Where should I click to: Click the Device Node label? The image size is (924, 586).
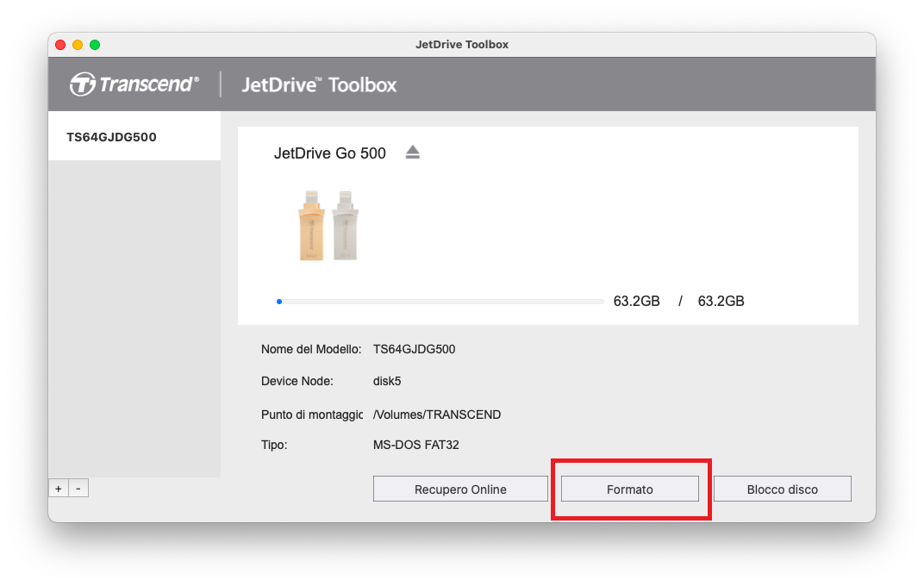[297, 381]
